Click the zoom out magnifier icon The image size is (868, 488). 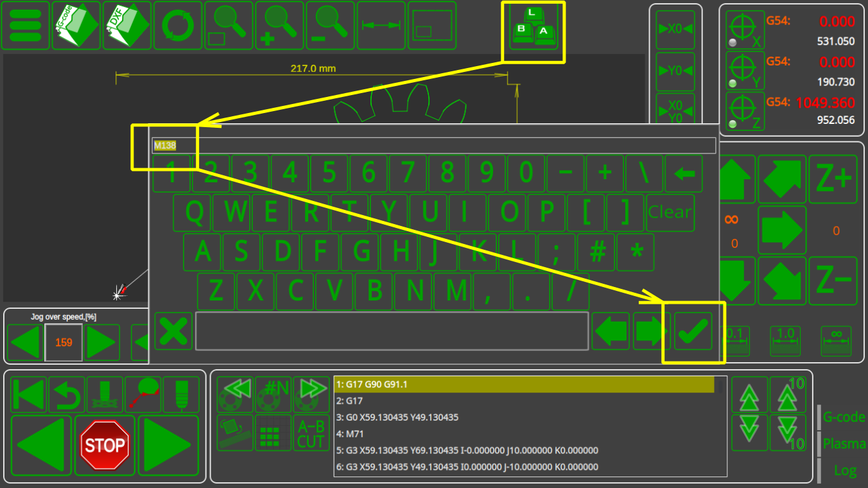pos(330,26)
